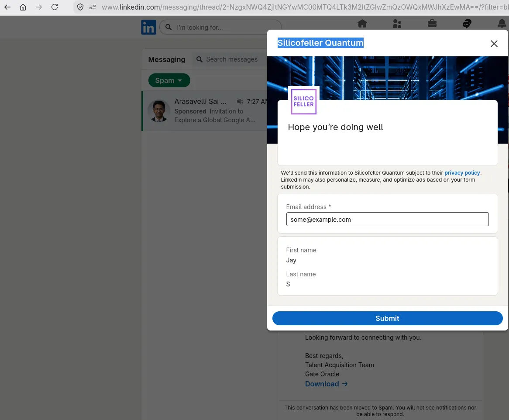Open the Spam filter dropdown
The image size is (509, 420).
tap(169, 80)
